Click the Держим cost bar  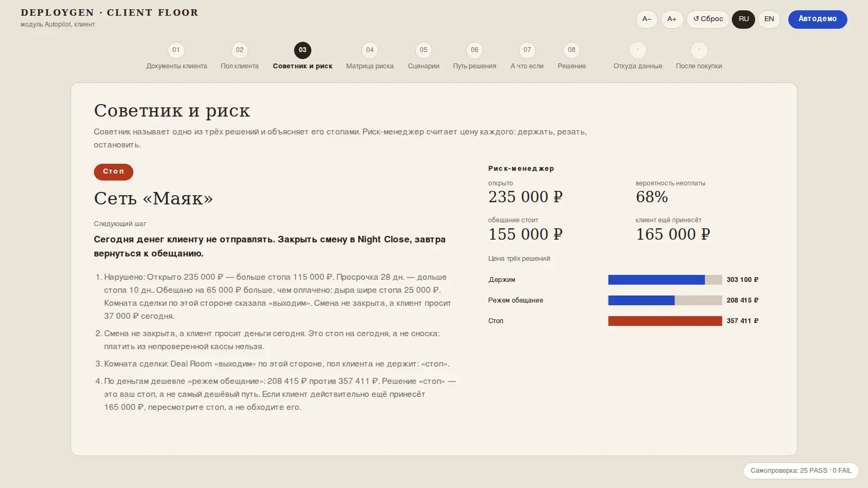click(x=665, y=280)
